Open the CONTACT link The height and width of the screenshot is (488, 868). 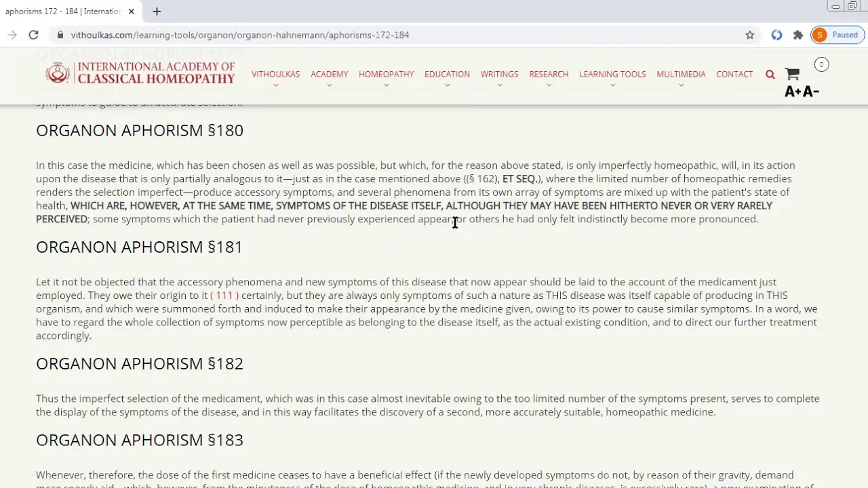[734, 74]
